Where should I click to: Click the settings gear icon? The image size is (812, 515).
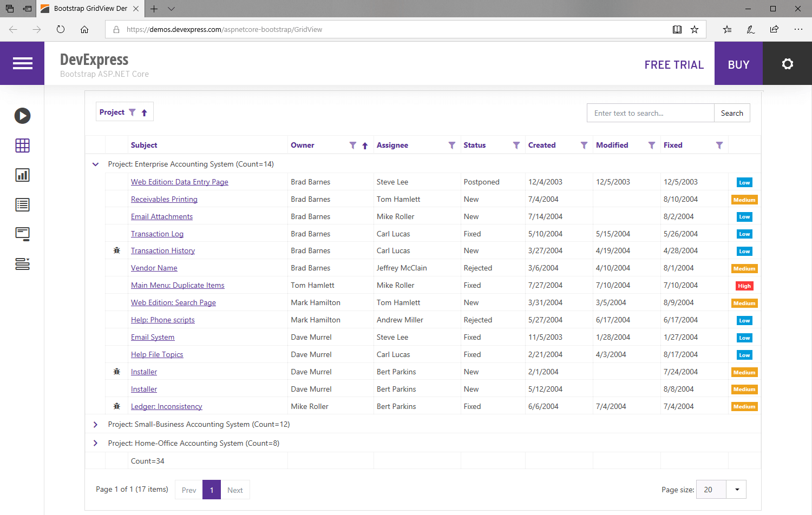[x=787, y=64]
